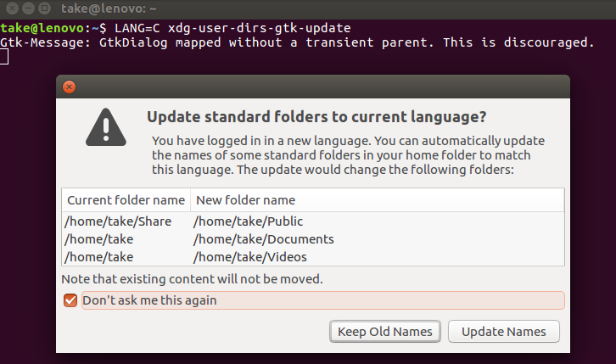The image size is (616, 364).
Task: Select the /home/take/Share row
Action: click(x=313, y=221)
